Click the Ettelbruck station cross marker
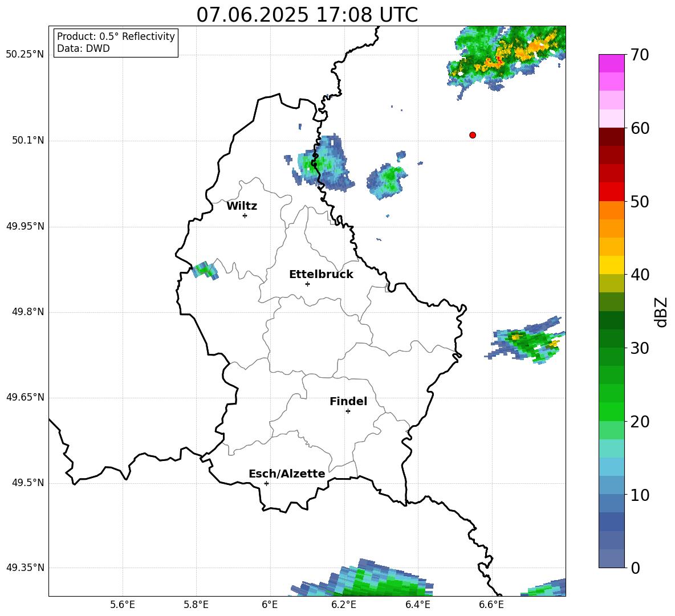 [x=307, y=284]
